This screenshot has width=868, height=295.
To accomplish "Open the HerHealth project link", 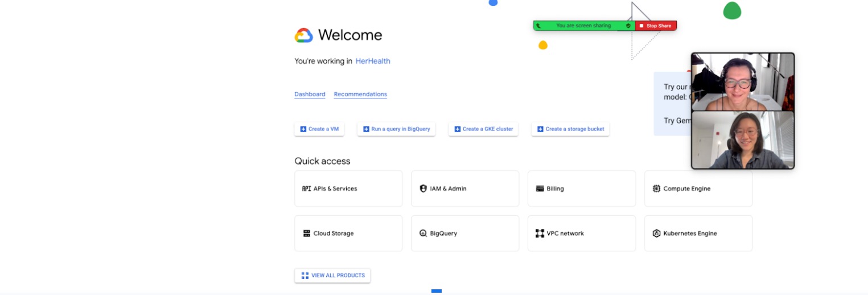I will click(373, 61).
